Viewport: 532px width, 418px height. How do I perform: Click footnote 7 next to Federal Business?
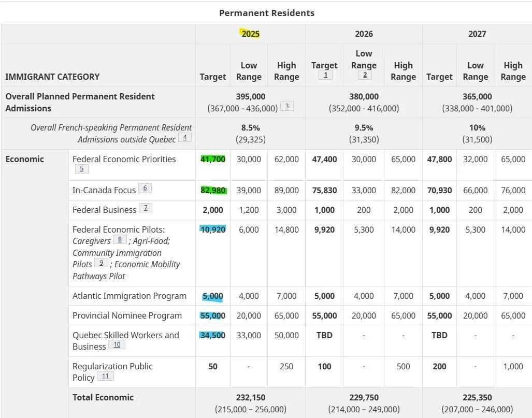click(146, 208)
